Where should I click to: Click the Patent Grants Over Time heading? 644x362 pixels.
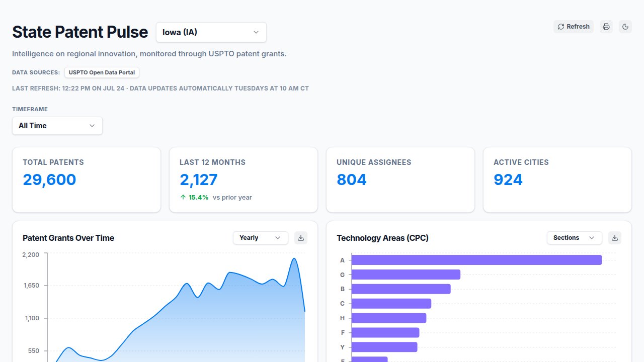click(68, 238)
